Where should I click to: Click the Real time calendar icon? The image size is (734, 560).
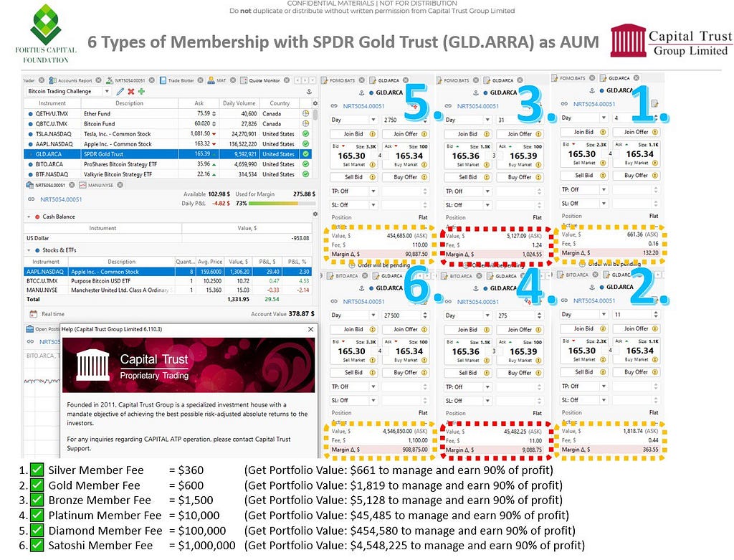pos(33,314)
